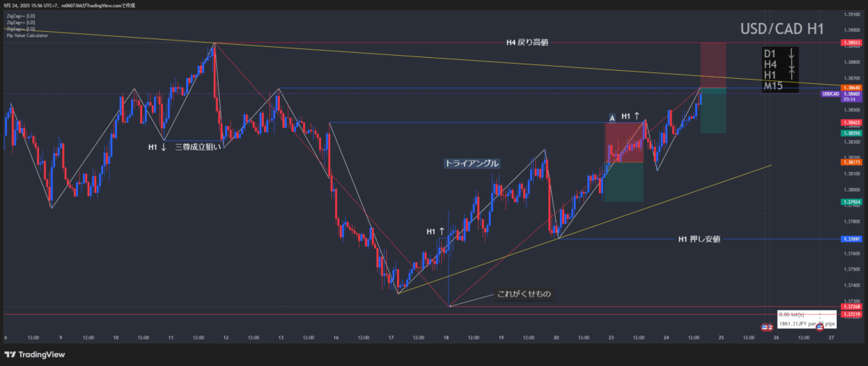The image size is (868, 366).
Task: Click the D1/H4/H1/M15 trend direction table
Action: (781, 70)
